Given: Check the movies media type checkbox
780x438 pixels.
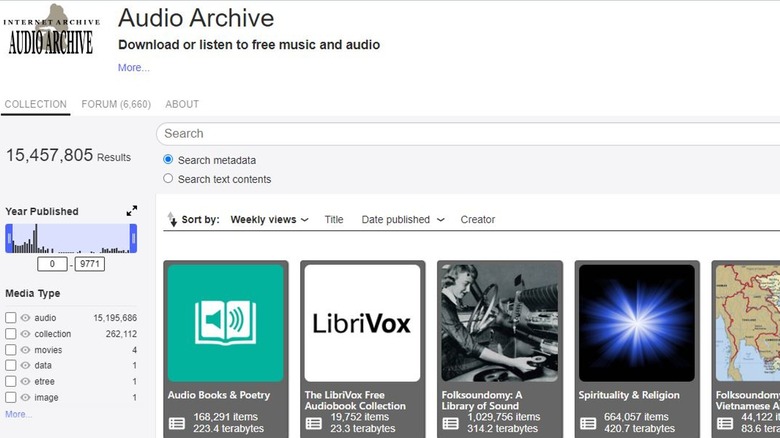Looking at the screenshot, I should [x=10, y=350].
